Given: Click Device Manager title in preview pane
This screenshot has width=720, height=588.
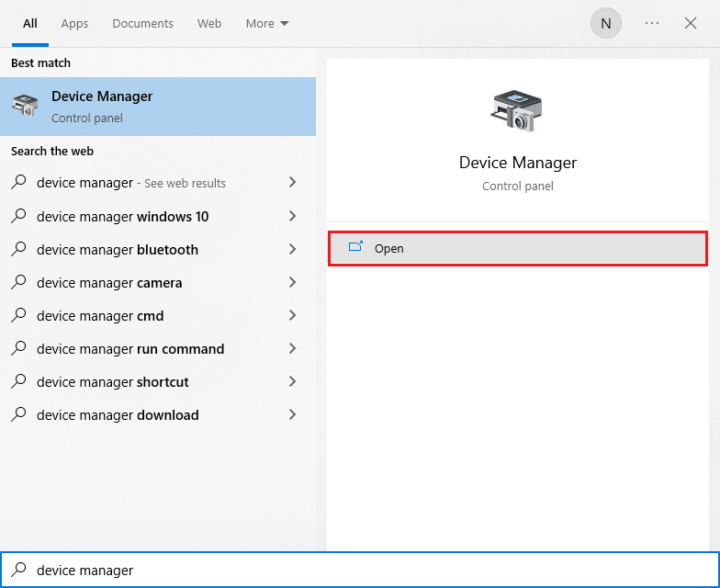Looking at the screenshot, I should coord(518,163).
